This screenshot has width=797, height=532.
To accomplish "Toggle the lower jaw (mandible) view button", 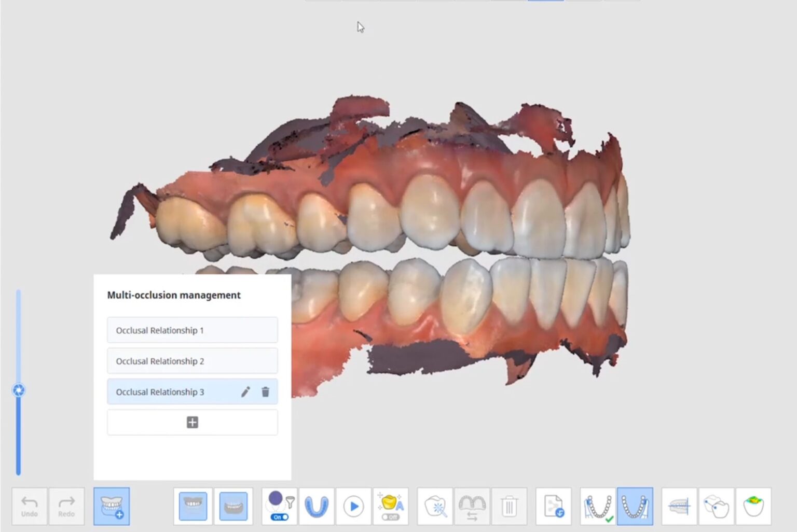I will point(233,506).
